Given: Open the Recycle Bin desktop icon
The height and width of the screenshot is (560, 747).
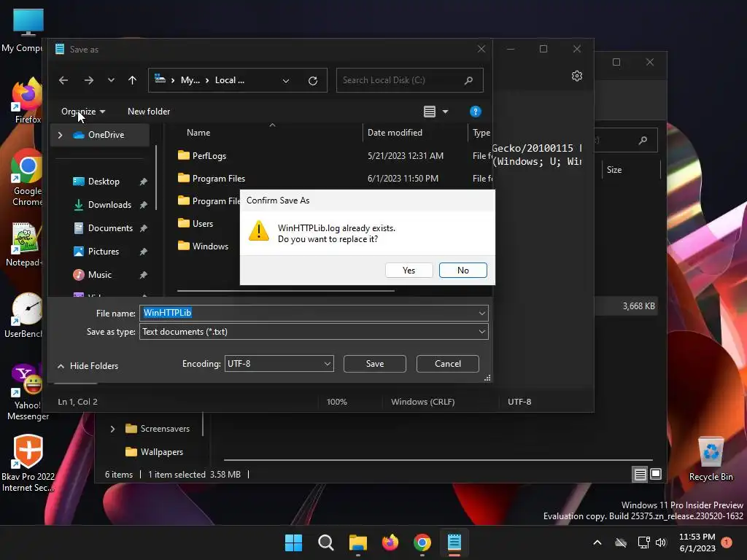Looking at the screenshot, I should click(x=711, y=459).
